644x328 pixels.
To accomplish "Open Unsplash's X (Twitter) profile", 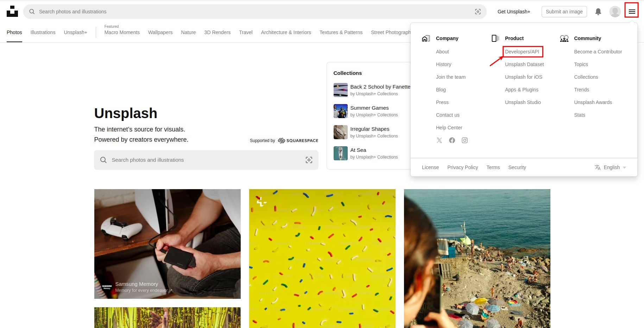I will point(440,140).
